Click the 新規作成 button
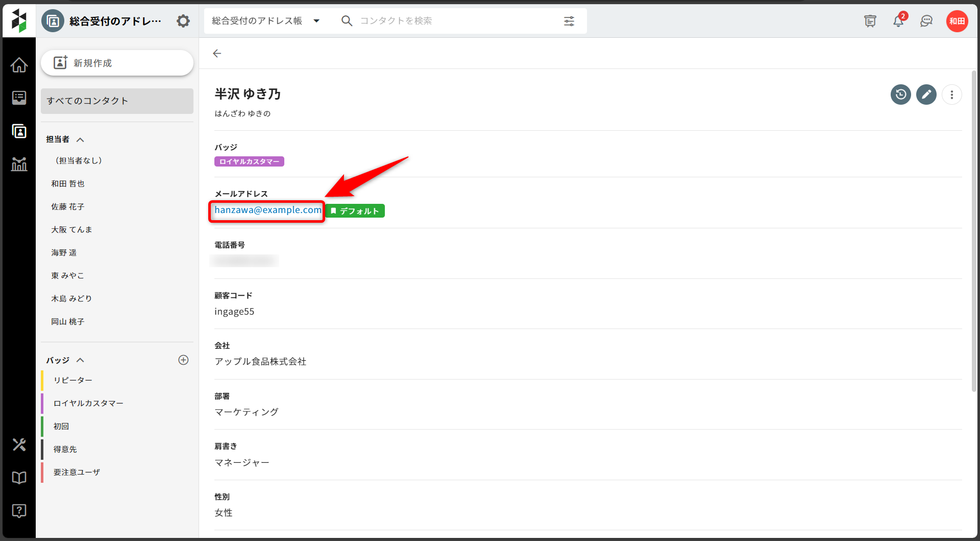980x541 pixels. (x=117, y=63)
